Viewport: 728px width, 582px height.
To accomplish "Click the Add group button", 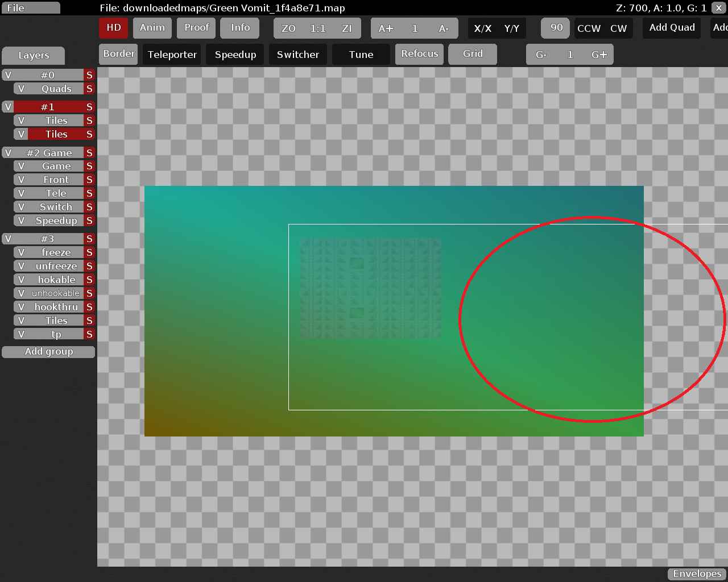I will [48, 351].
